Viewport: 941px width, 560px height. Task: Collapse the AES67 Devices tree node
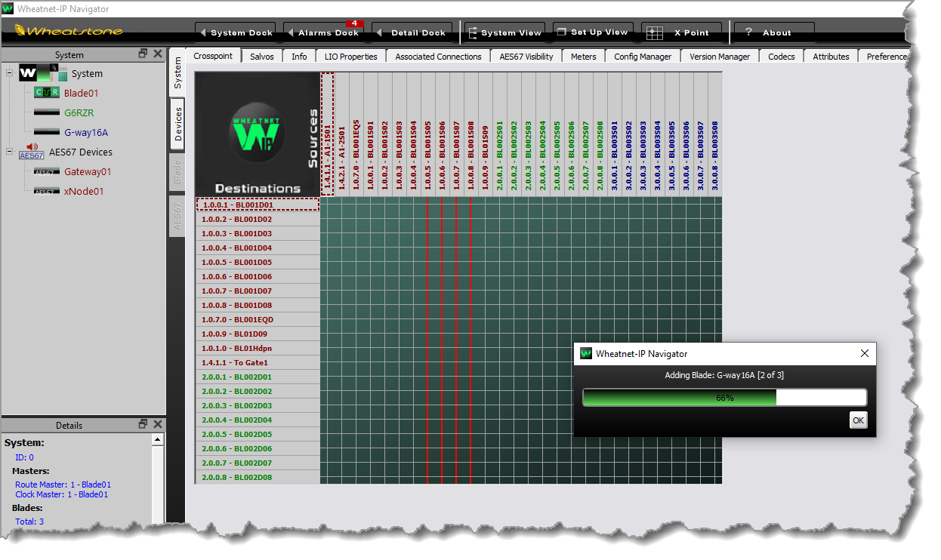pos(9,152)
